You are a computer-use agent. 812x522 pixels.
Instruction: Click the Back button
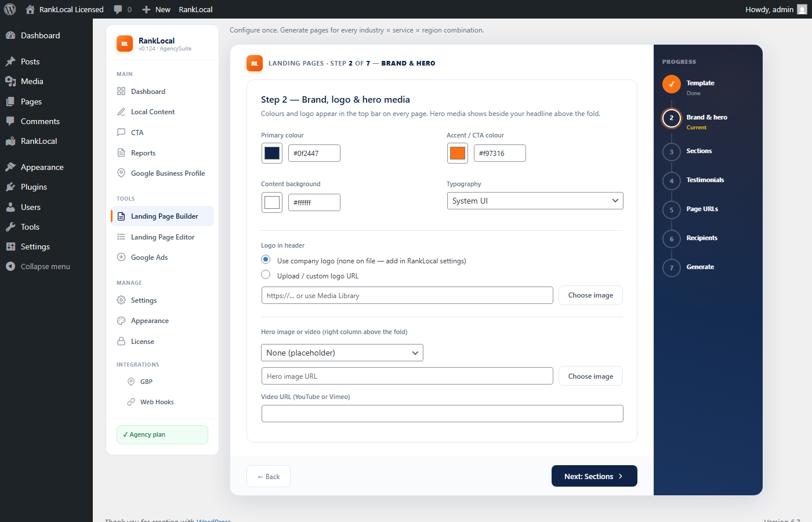pyautogui.click(x=269, y=476)
